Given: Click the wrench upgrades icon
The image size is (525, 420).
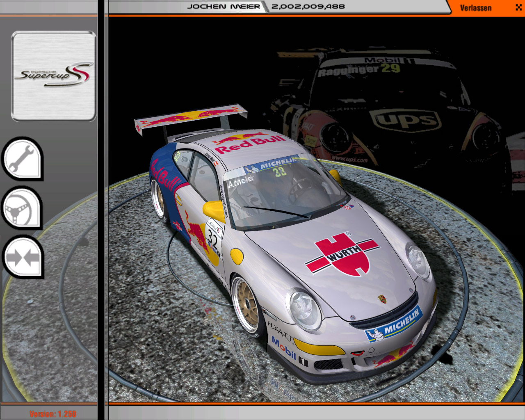Looking at the screenshot, I should tap(23, 159).
